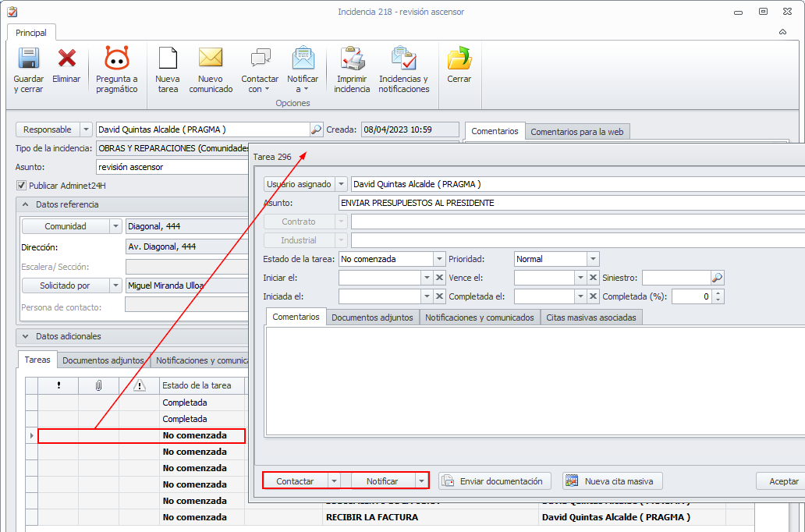Open incident Documentos adjuntos tab
The image size is (805, 532).
pos(103,360)
